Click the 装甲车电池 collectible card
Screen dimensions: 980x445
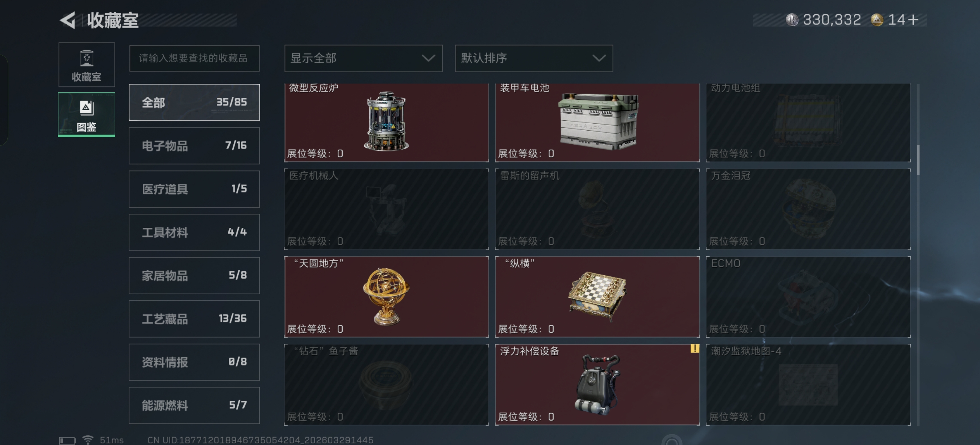coord(597,123)
